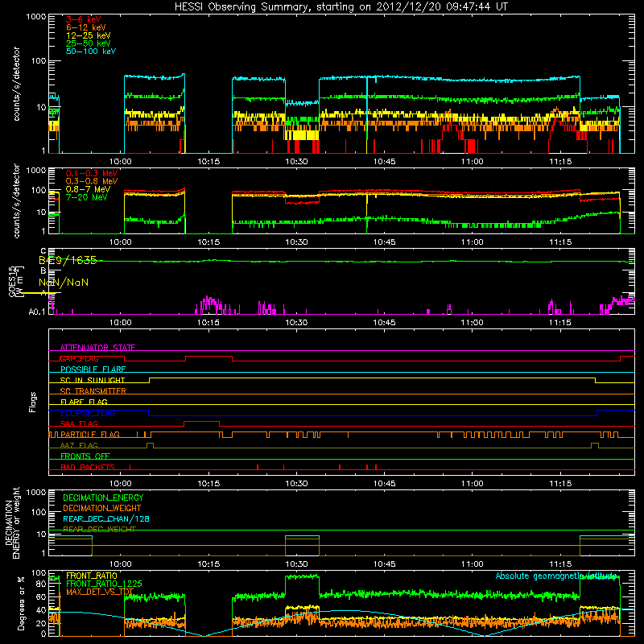This screenshot has width=644, height=644.
Task: Click the orange DECIMATION_WEIGHT legend label
Action: coord(102,508)
